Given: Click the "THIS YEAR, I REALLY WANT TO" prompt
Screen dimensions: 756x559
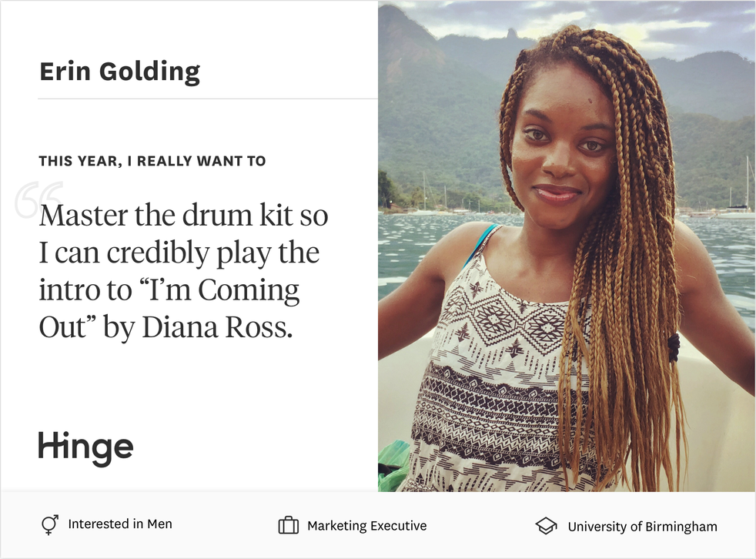Looking at the screenshot, I should pos(152,161).
